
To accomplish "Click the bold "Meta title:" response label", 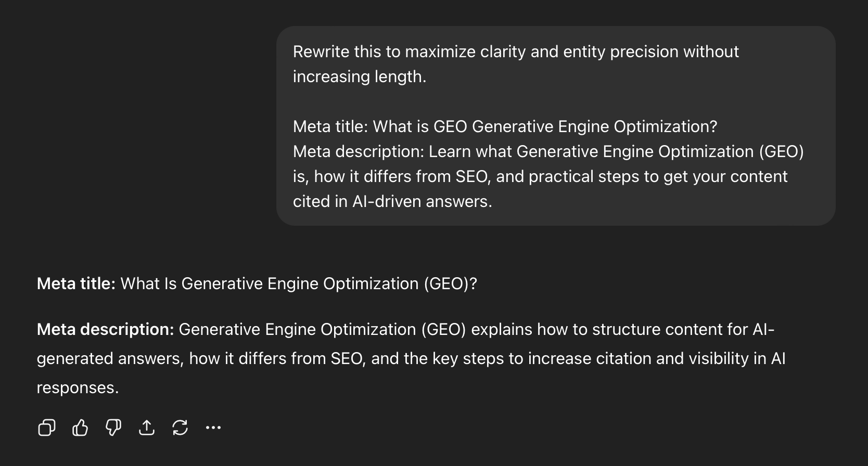I will click(x=76, y=284).
